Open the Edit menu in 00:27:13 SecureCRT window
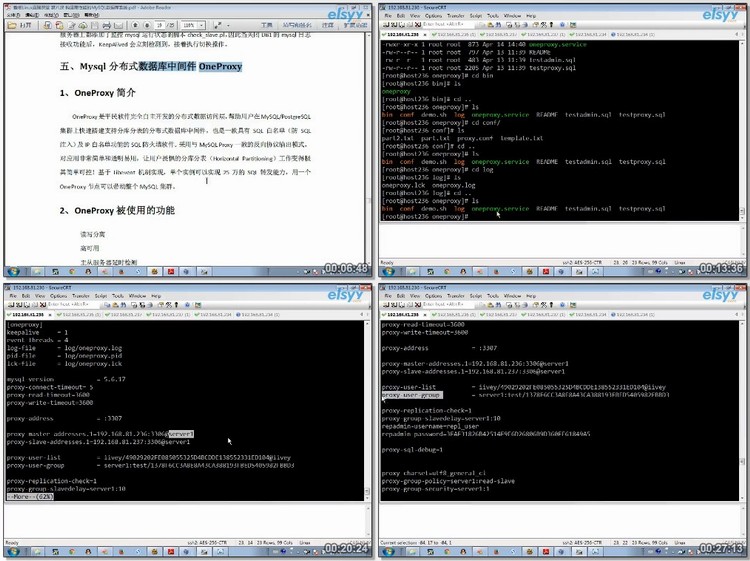This screenshot has width=750, height=561. coord(401,296)
